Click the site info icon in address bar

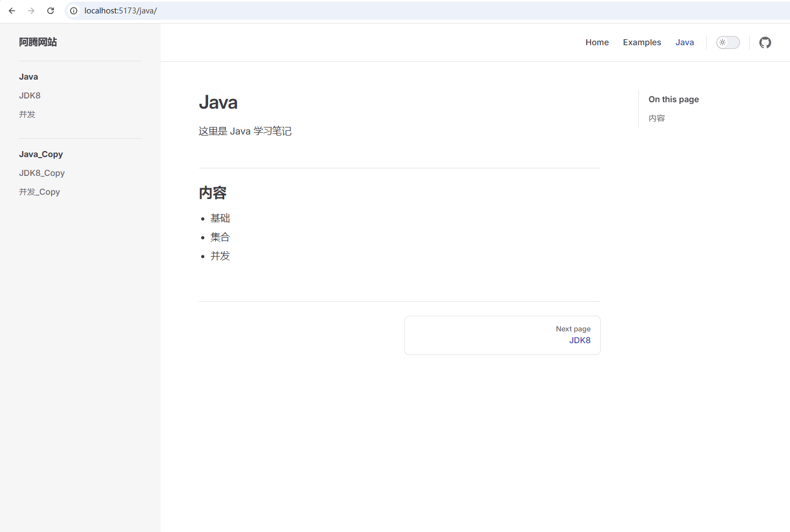(74, 11)
